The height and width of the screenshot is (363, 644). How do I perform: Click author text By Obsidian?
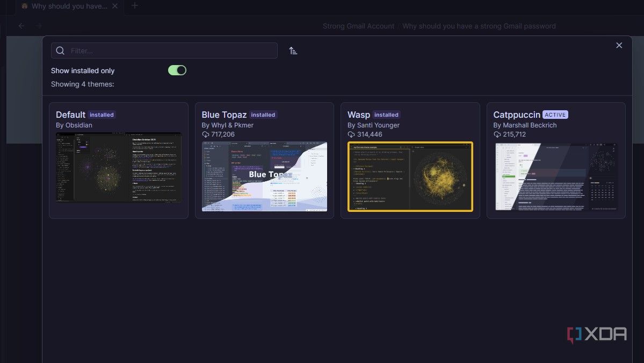[74, 125]
